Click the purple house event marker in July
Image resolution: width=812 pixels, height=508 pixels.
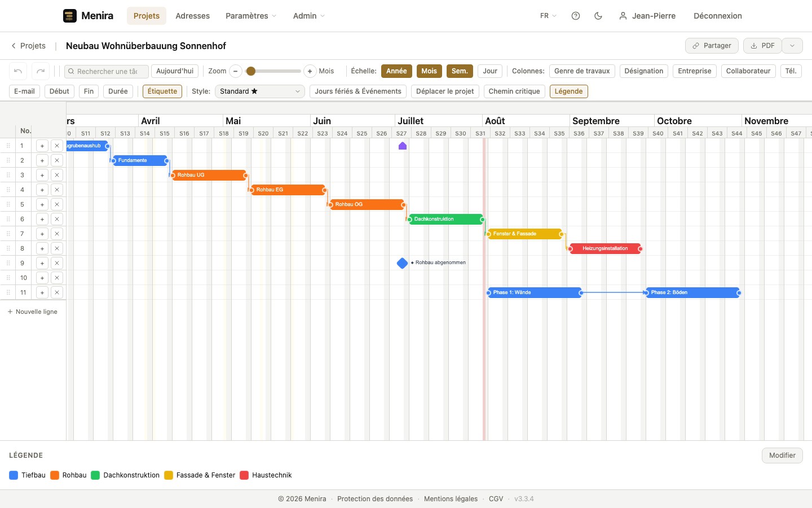coord(403,146)
